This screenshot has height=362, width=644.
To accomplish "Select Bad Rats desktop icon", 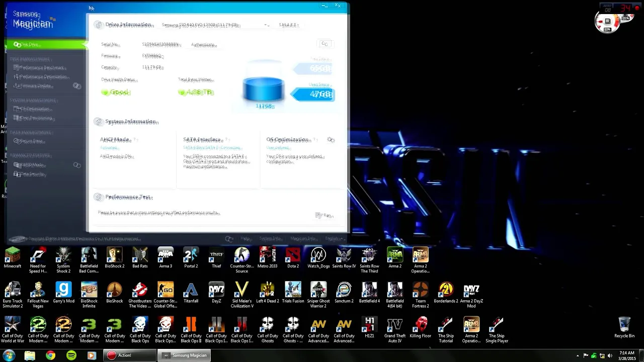I will 140,258.
